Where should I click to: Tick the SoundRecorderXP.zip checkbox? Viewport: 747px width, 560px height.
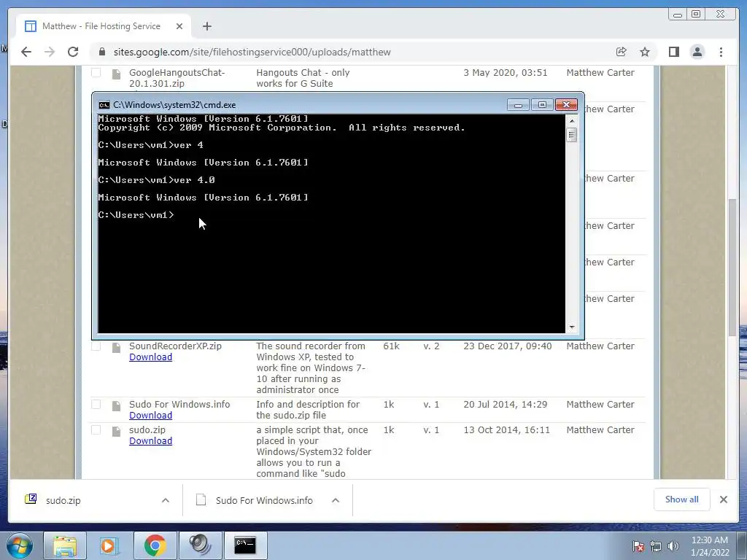96,346
